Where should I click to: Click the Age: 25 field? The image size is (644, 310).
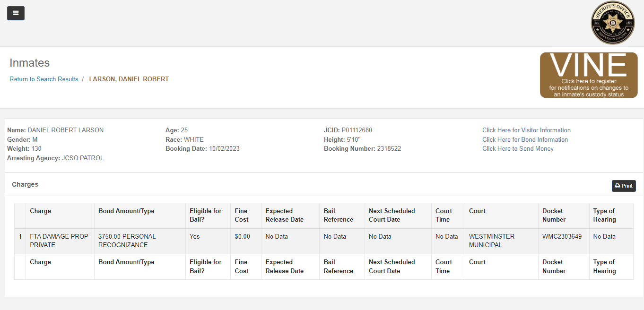177,130
